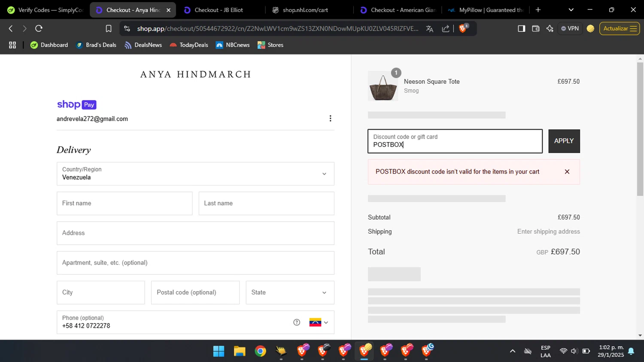Viewport: 644px width, 362px height.
Task: Open Google Chrome from taskbar
Action: point(260,351)
